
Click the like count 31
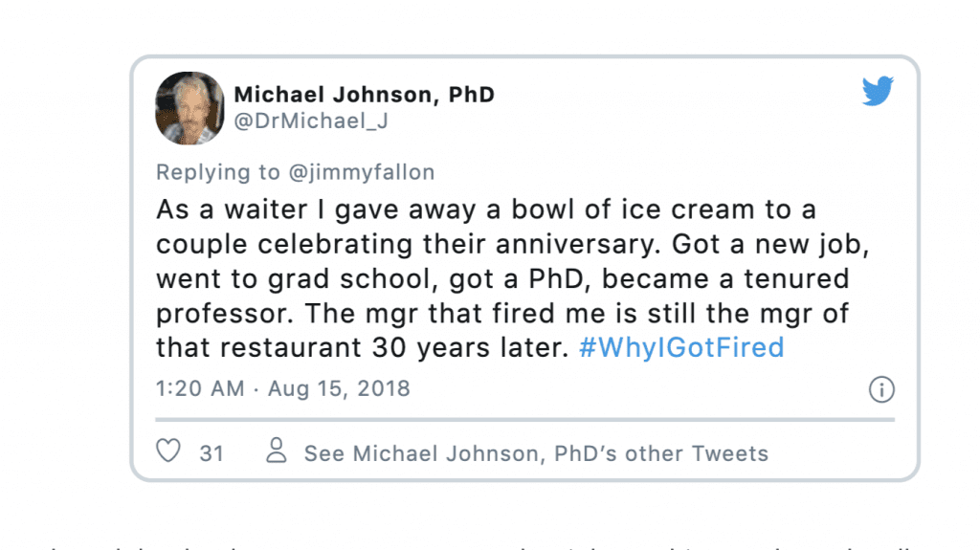(212, 453)
